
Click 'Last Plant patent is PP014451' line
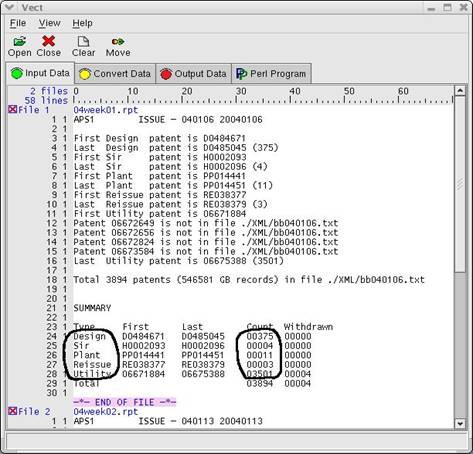[173, 185]
